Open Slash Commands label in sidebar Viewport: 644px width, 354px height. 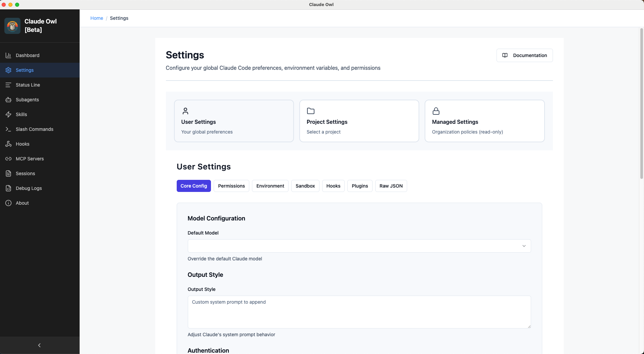coord(35,129)
